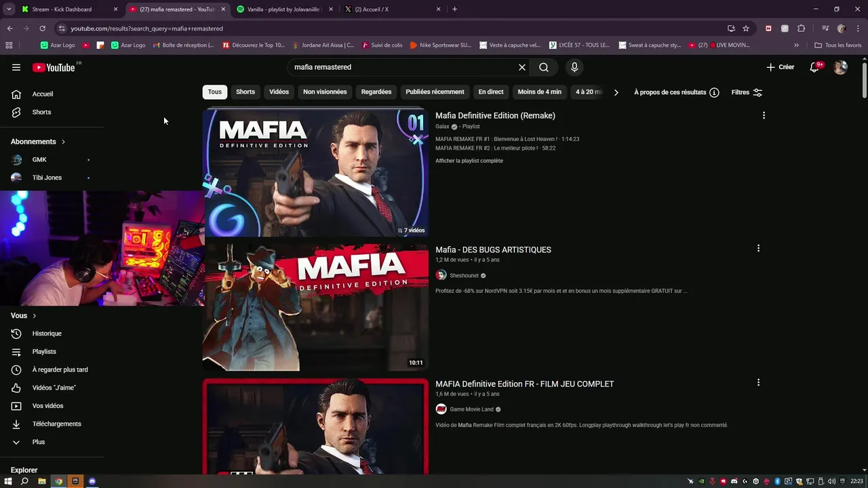868x488 pixels.
Task: Open Mafia Definitive Edition (Remake) title
Action: point(495,116)
